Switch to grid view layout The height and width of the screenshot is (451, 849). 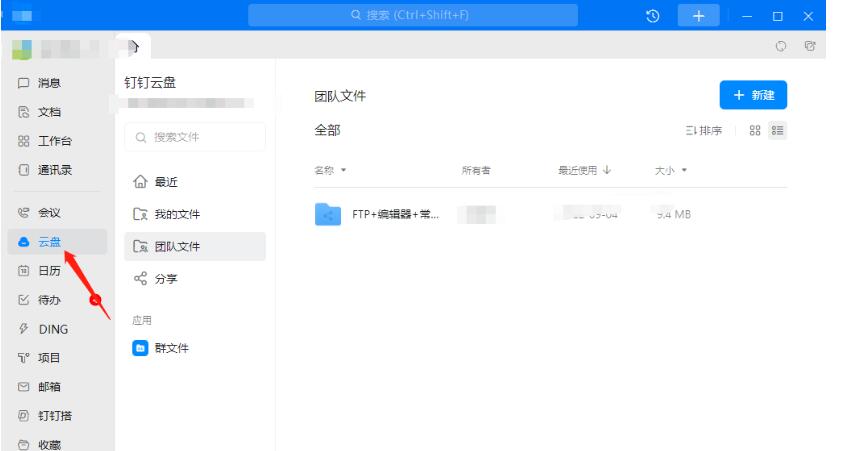tap(755, 131)
